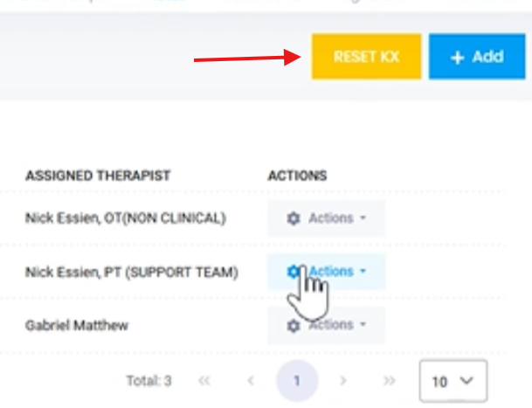Jump to last page with double-right chevron

[x=390, y=381]
